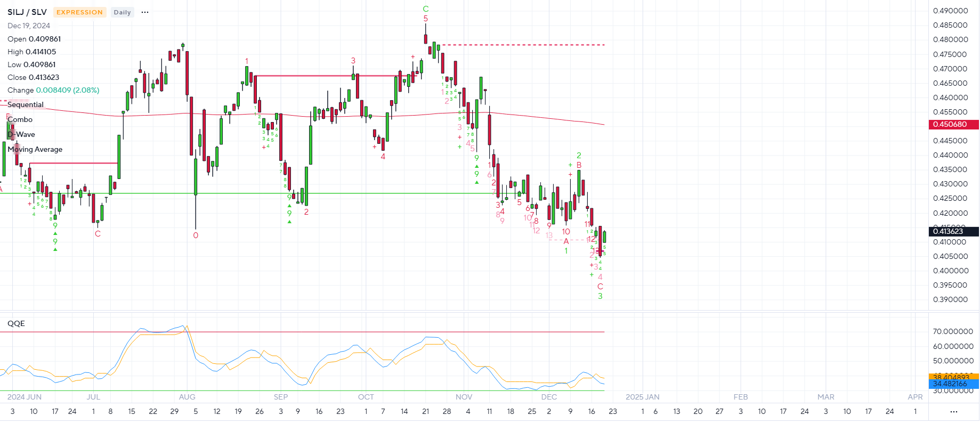Viewport: 980px width, 423px height.
Task: Select the Sequential indicator label
Action: click(x=26, y=105)
